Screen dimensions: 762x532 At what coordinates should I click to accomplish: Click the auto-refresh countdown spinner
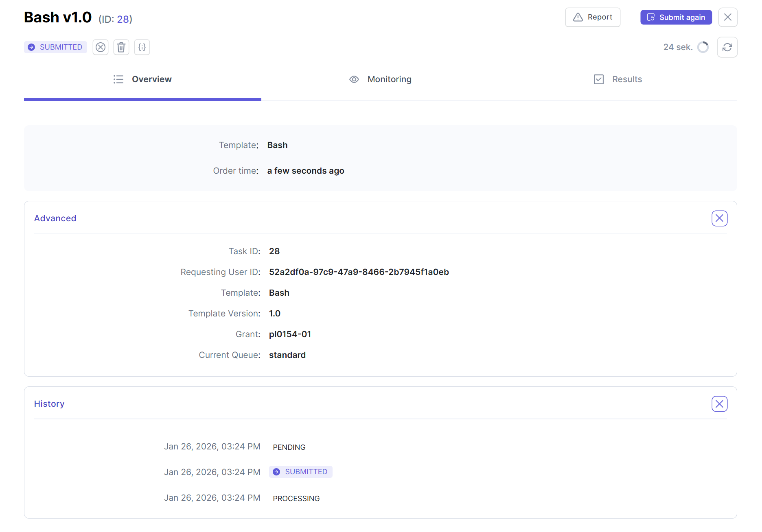point(703,47)
